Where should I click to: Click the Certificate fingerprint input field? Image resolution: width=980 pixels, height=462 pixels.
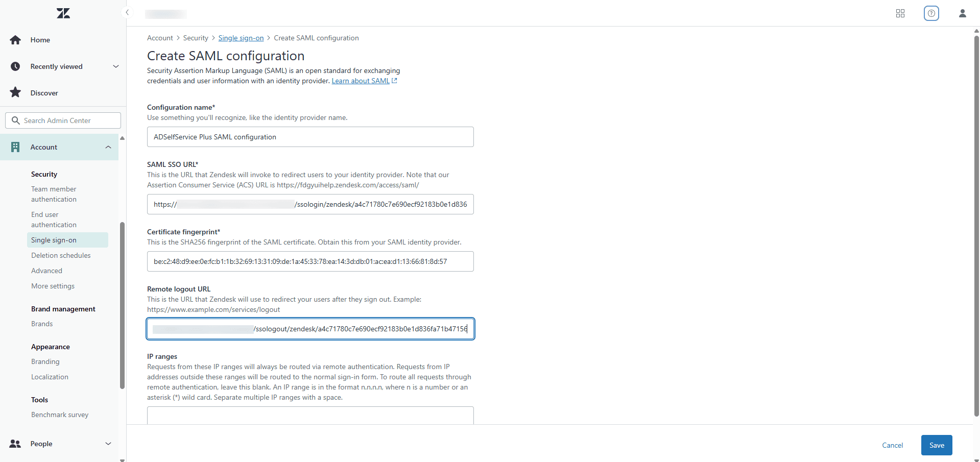(310, 261)
